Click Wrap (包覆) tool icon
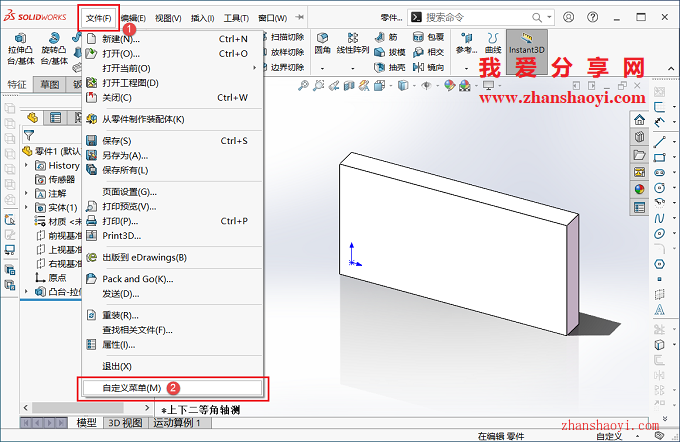This screenshot has height=442, width=680. (x=428, y=37)
